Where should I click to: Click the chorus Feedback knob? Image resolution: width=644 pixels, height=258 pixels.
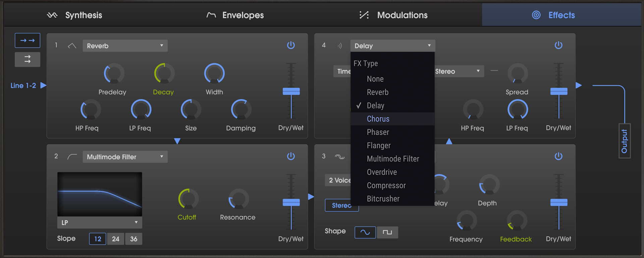click(517, 220)
